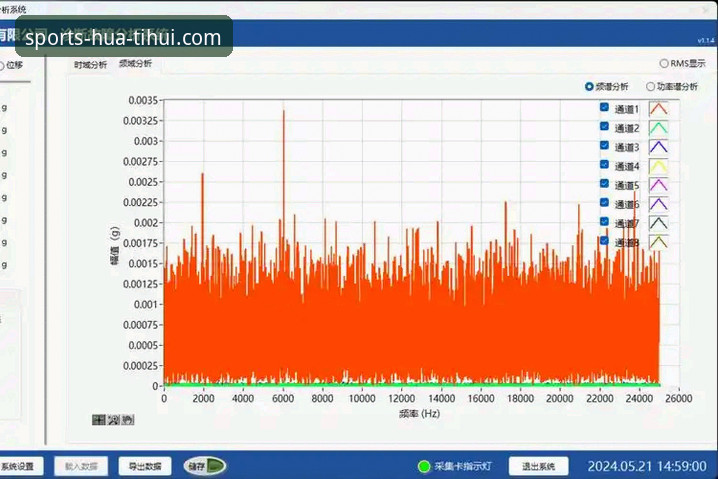Uncheck the 通道5 checkbox

click(604, 184)
